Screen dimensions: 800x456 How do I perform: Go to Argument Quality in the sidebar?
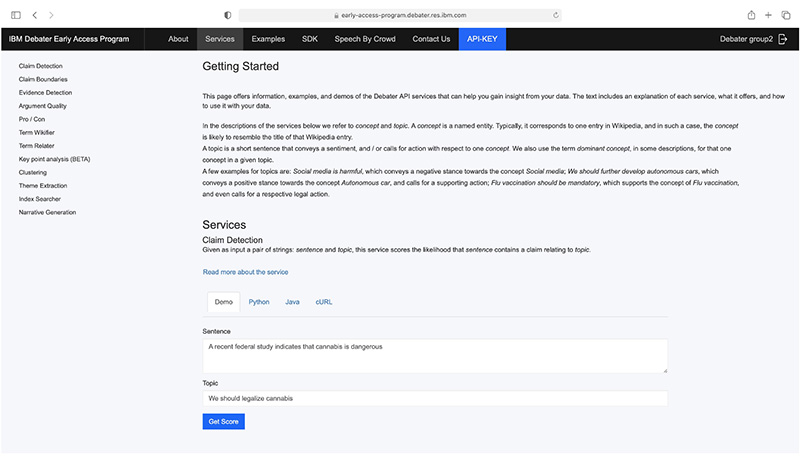click(43, 105)
